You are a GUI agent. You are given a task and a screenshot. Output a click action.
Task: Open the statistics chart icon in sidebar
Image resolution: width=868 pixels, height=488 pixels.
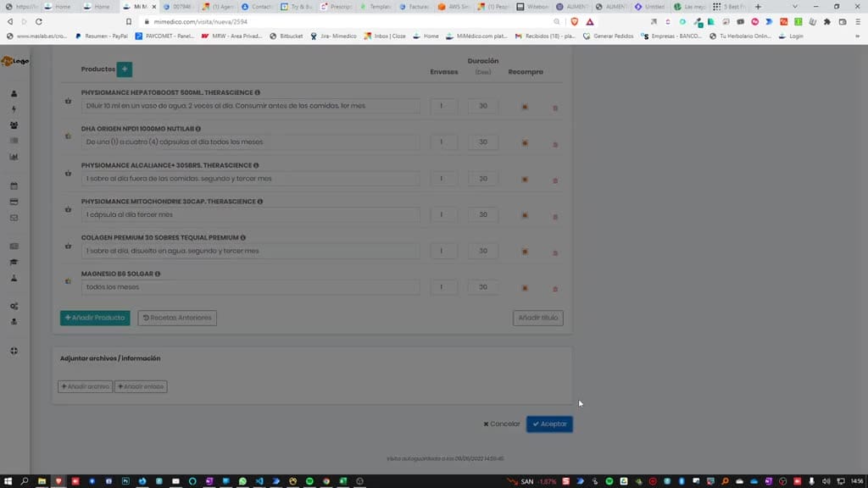point(14,157)
